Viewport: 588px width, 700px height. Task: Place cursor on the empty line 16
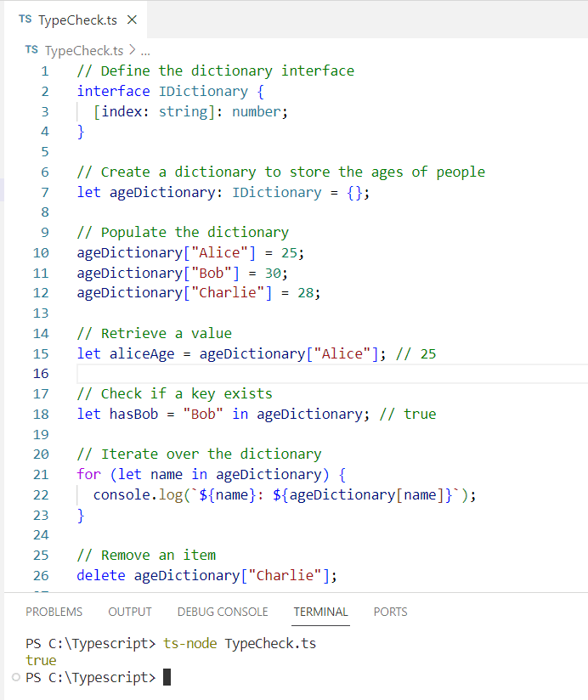332,374
